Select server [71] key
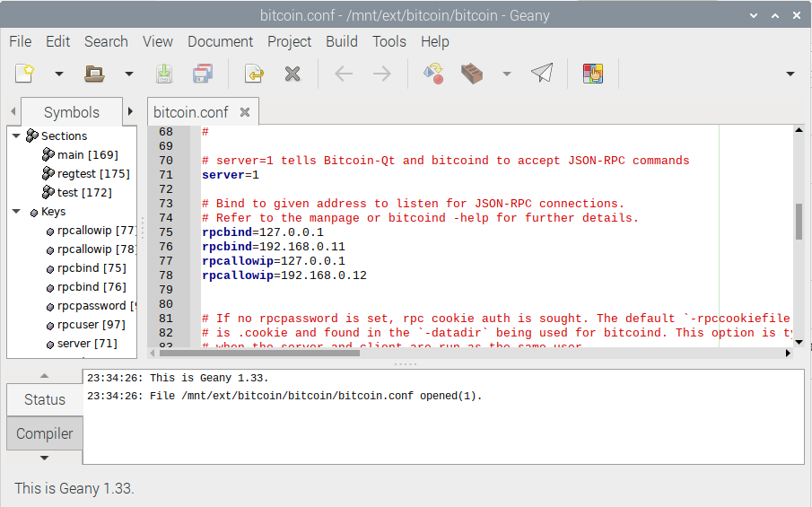 coord(87,344)
